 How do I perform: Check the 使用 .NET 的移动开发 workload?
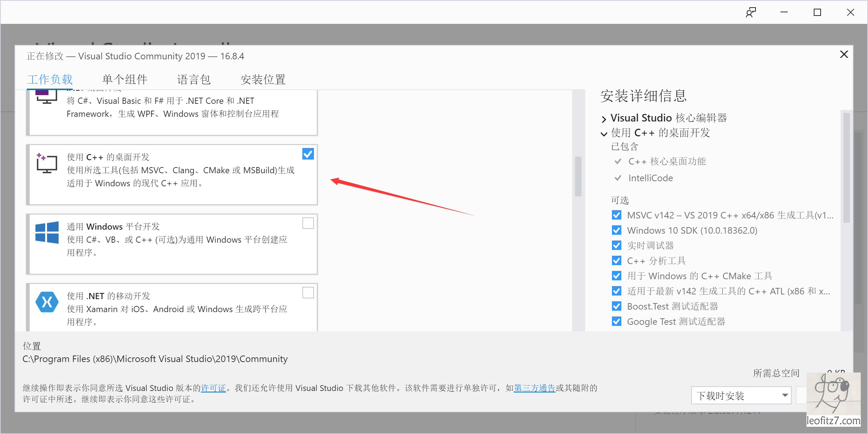pos(308,293)
